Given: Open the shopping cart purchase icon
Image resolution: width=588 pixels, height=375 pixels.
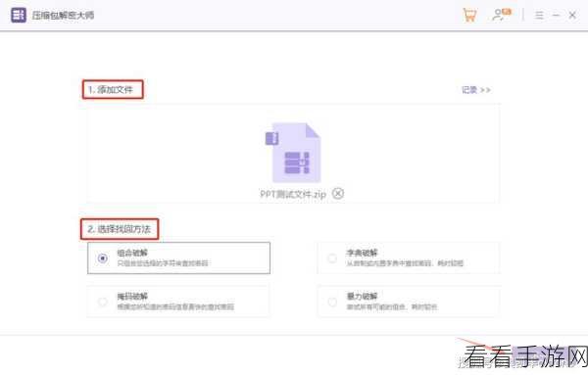Looking at the screenshot, I should (469, 15).
